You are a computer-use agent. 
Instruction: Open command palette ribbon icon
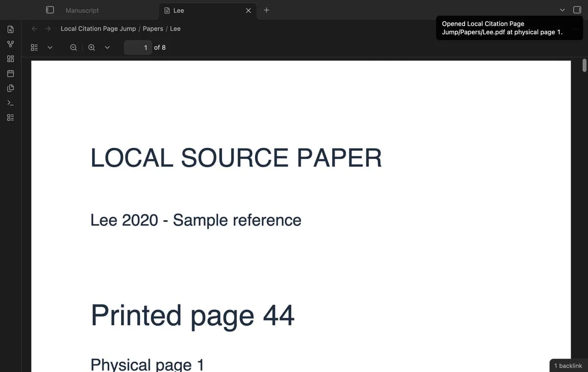click(x=10, y=103)
